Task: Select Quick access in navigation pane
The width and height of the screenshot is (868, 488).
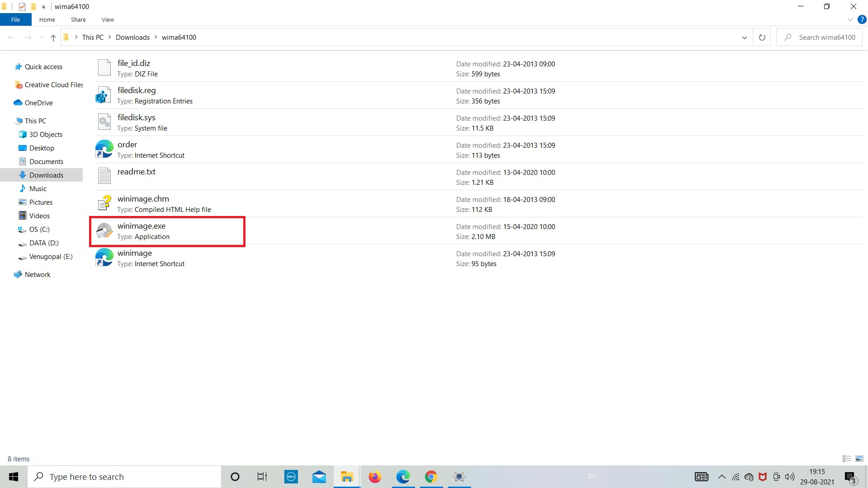Action: [43, 67]
